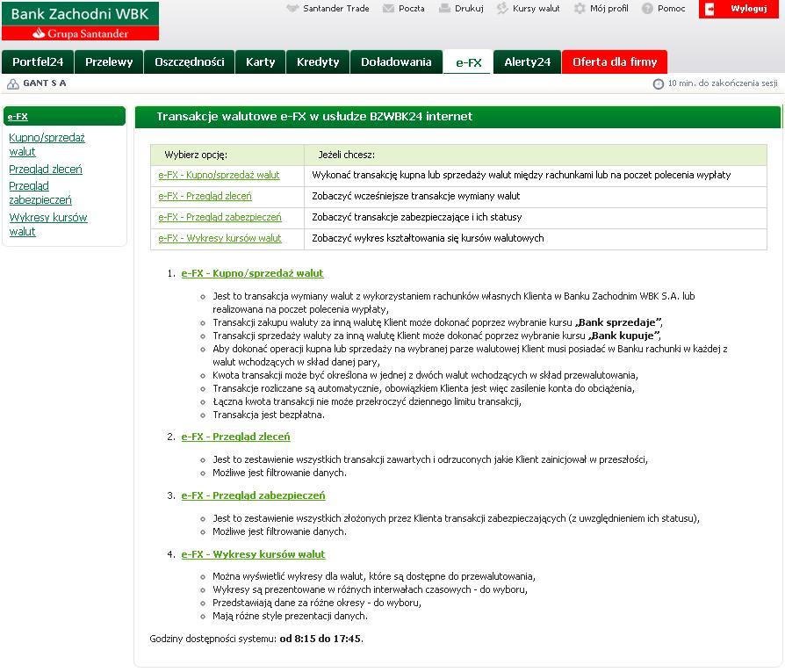Click the Wyloguj exit arrow icon
Screen dimensions: 785x672
tap(709, 9)
